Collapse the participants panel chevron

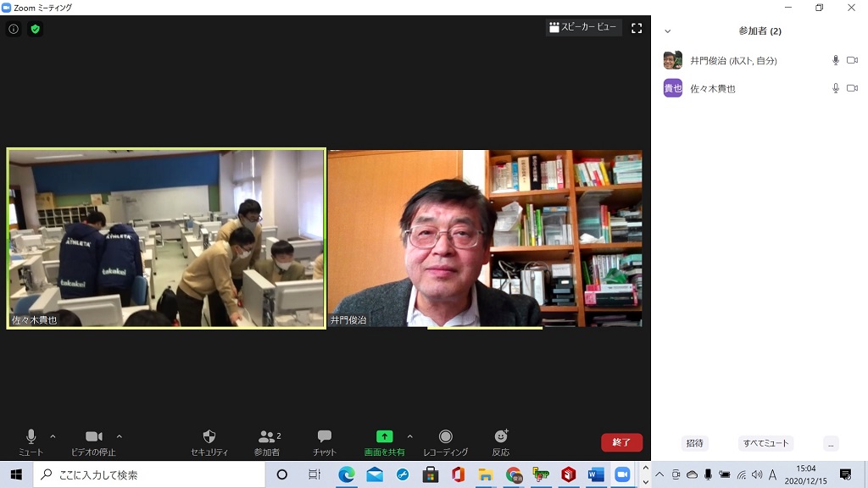pyautogui.click(x=668, y=31)
